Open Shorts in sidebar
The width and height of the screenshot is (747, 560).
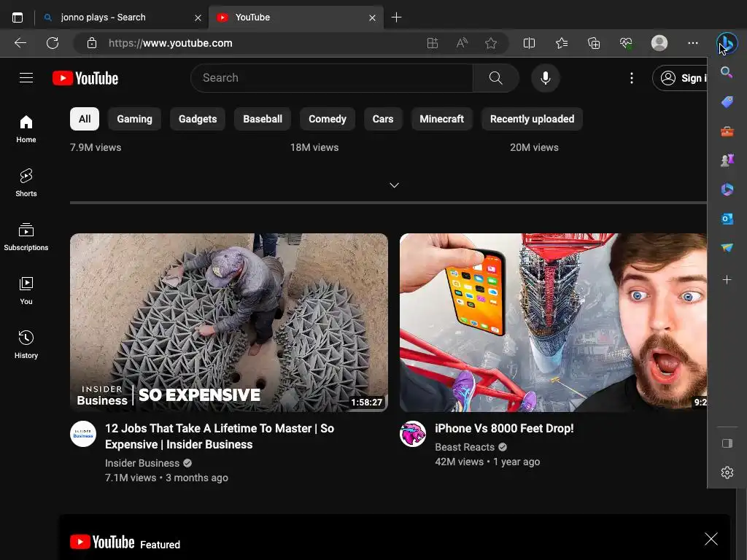pos(26,183)
